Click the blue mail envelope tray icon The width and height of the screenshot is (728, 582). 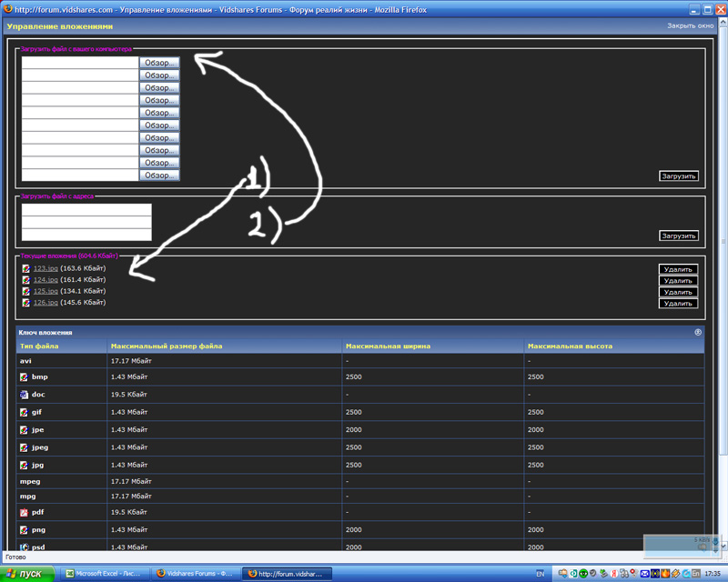coord(645,574)
